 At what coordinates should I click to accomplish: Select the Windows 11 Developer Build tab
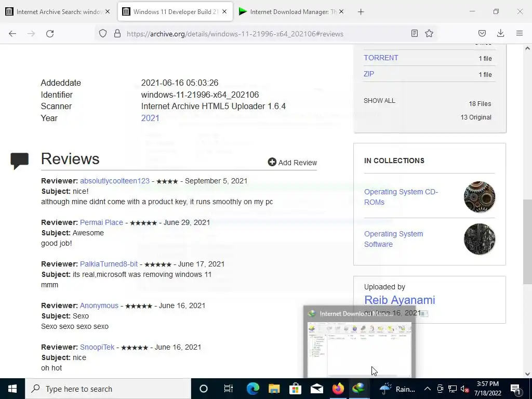click(x=176, y=12)
